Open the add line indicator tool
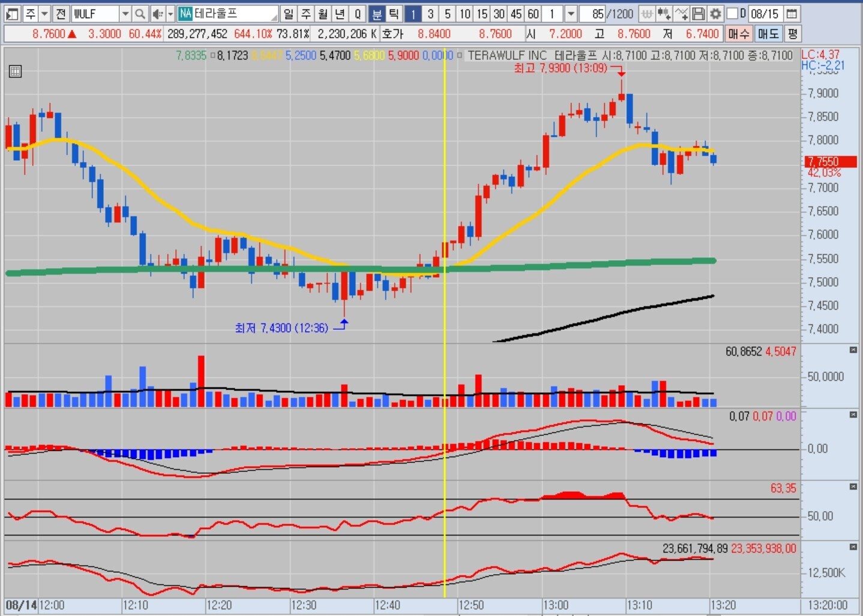This screenshot has width=863, height=616. 681,13
